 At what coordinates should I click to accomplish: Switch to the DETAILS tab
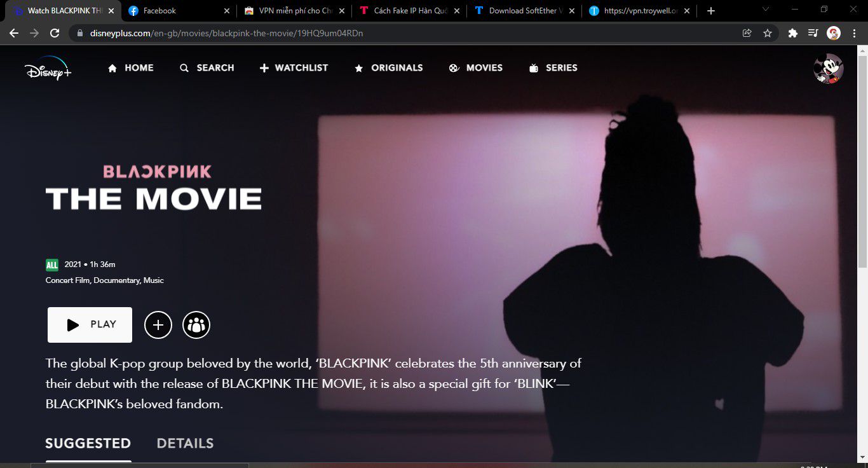(x=185, y=443)
